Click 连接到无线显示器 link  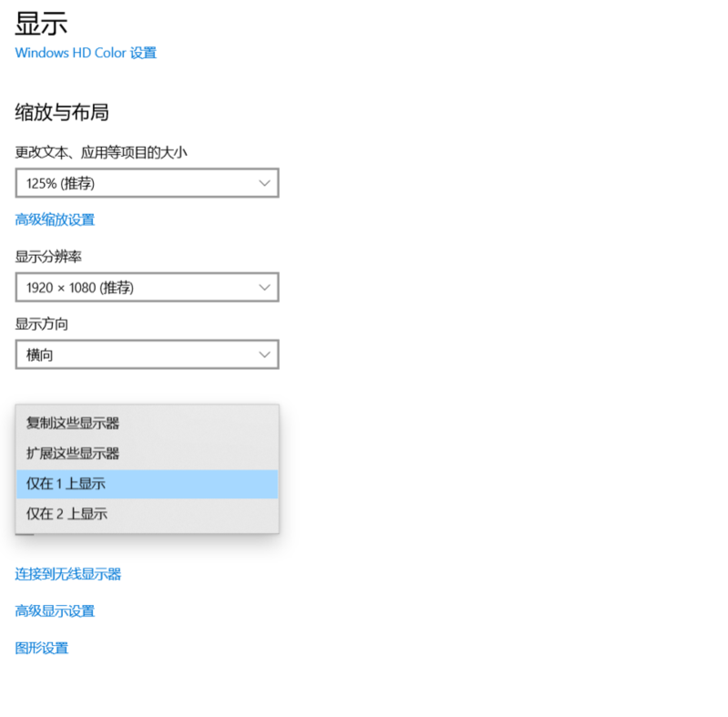68,574
